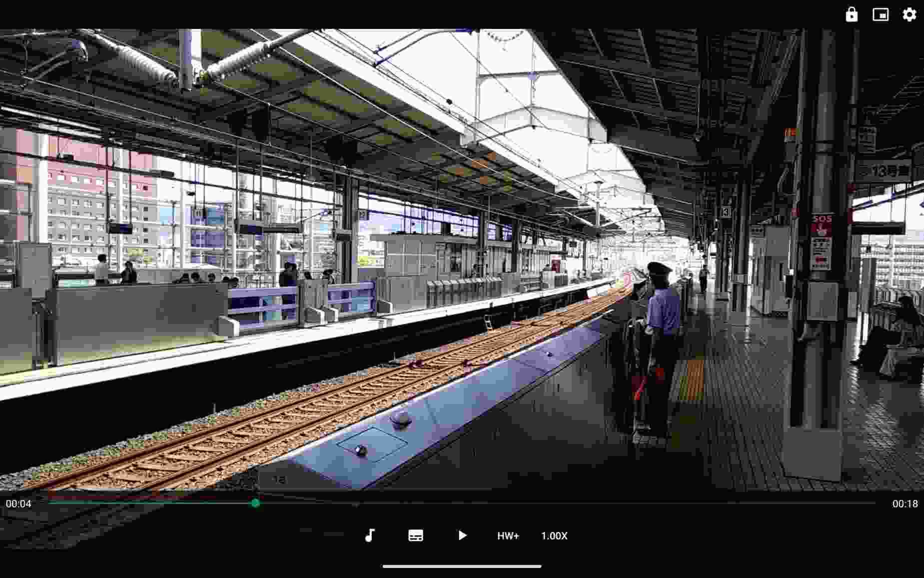Seek ahead on the video progress bar
This screenshot has width=924, height=578.
tap(550, 504)
